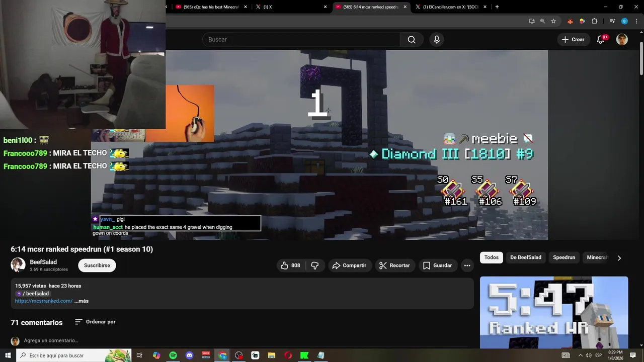Switch to the ElCanciller.com X browser tab

click(450, 7)
